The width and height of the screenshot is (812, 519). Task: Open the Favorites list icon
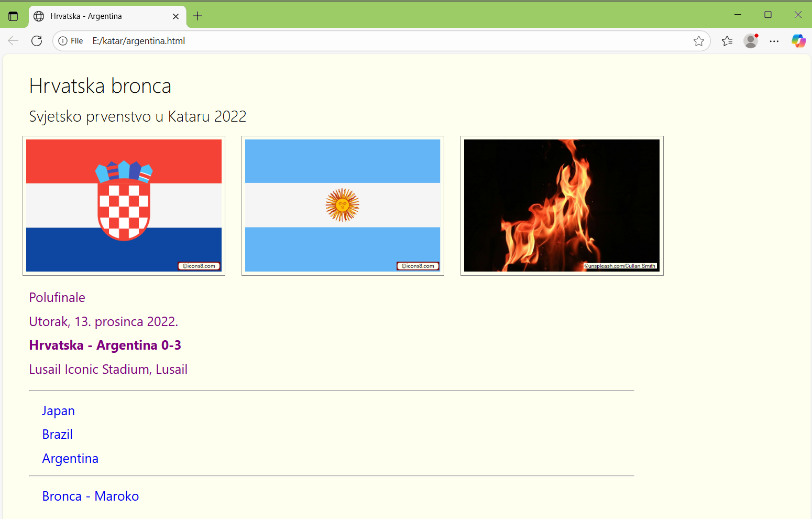click(727, 41)
